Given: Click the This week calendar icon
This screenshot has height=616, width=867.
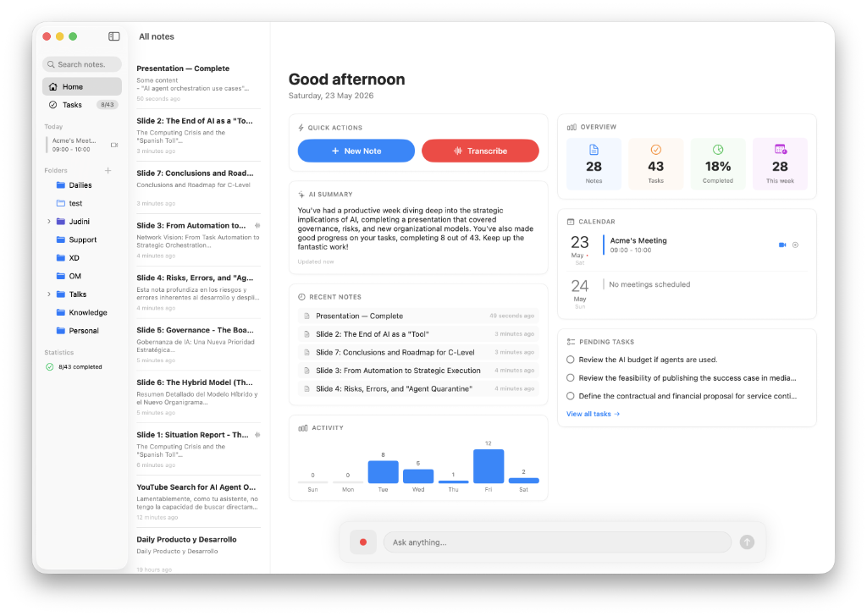Looking at the screenshot, I should tap(780, 149).
